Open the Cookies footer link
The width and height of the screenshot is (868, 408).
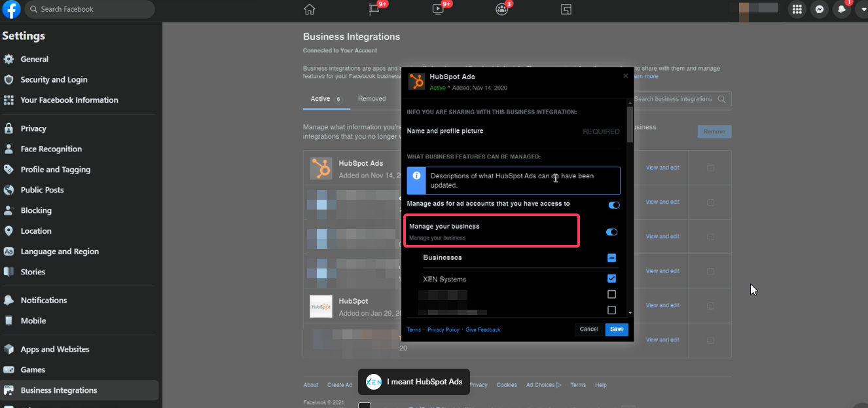pyautogui.click(x=507, y=385)
